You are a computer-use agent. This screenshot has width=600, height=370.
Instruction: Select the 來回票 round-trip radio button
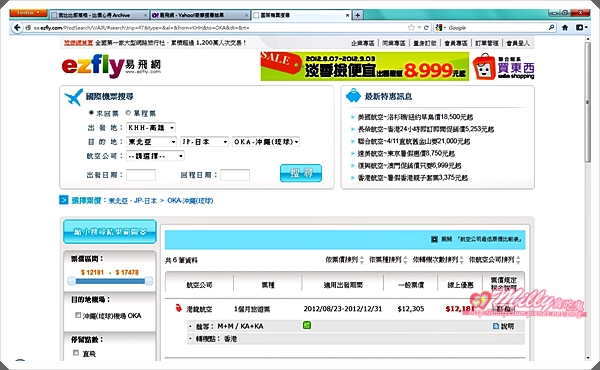click(91, 112)
